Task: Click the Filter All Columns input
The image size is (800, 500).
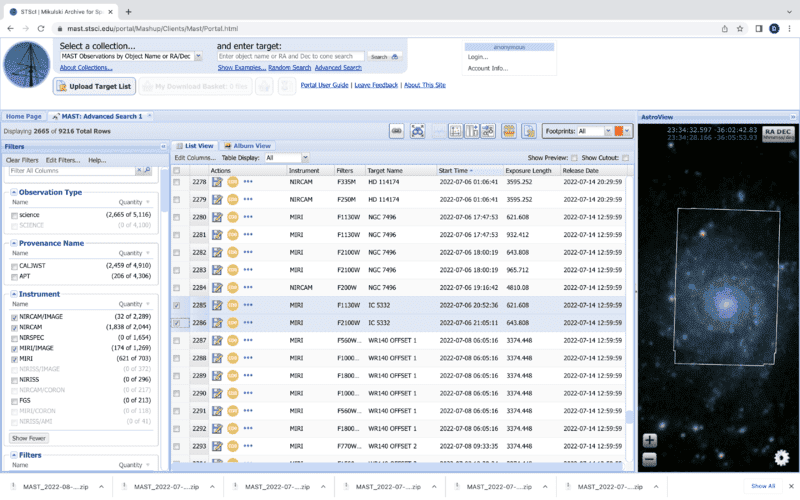Action: 72,170
